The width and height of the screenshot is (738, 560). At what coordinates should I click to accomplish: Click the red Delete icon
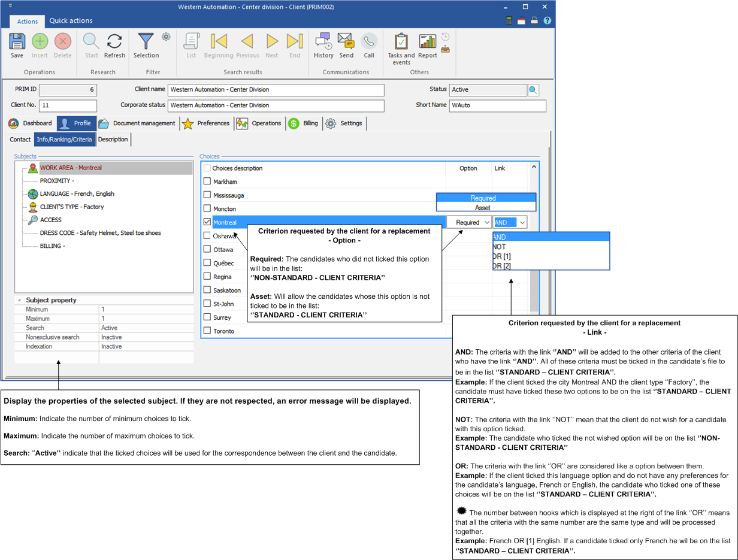62,41
